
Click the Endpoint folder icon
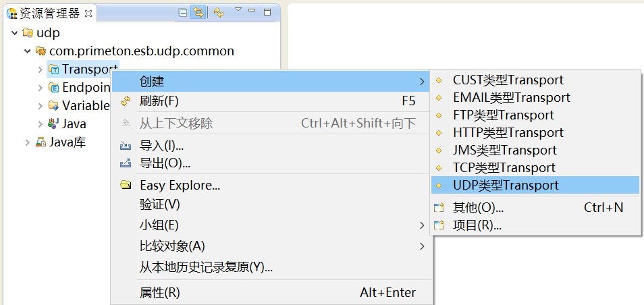click(x=54, y=87)
